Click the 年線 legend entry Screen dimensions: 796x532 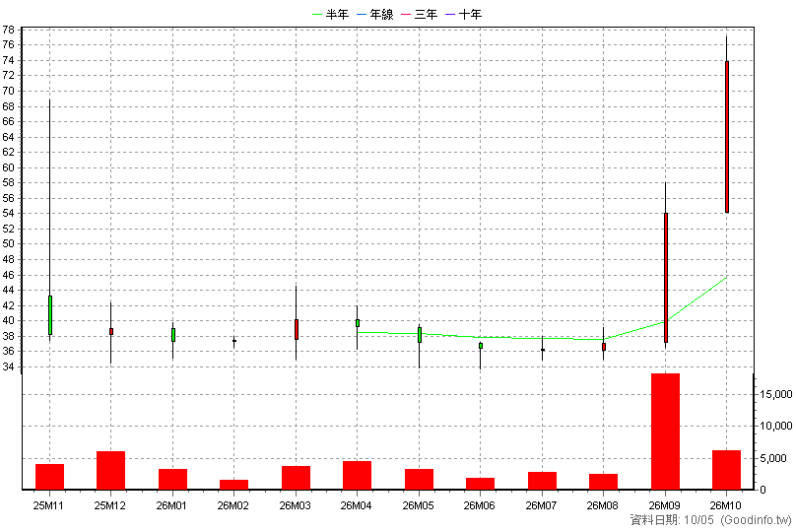(x=375, y=14)
